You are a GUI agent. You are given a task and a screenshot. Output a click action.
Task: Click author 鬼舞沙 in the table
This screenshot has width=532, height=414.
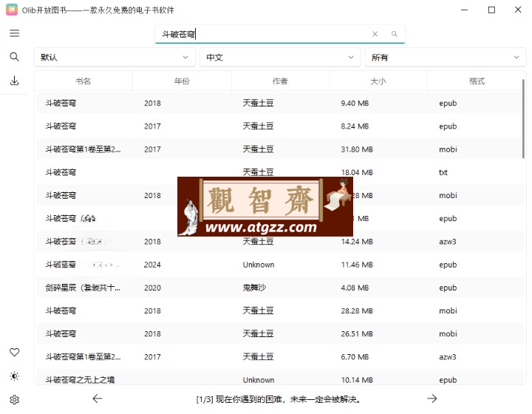coord(254,288)
